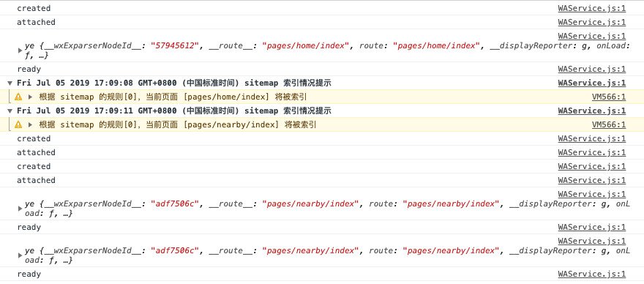644x284 pixels.
Task: Expand the last adf7506c object log entry
Action: tap(20, 255)
